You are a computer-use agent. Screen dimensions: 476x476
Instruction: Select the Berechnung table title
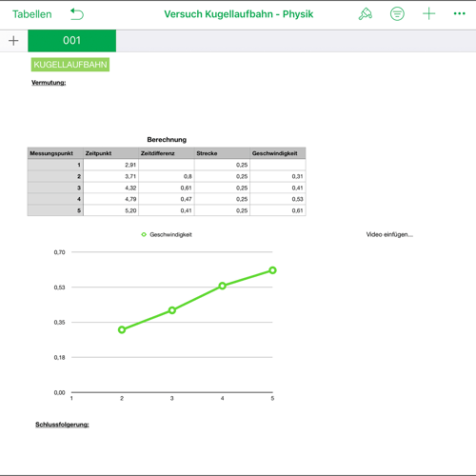point(167,140)
